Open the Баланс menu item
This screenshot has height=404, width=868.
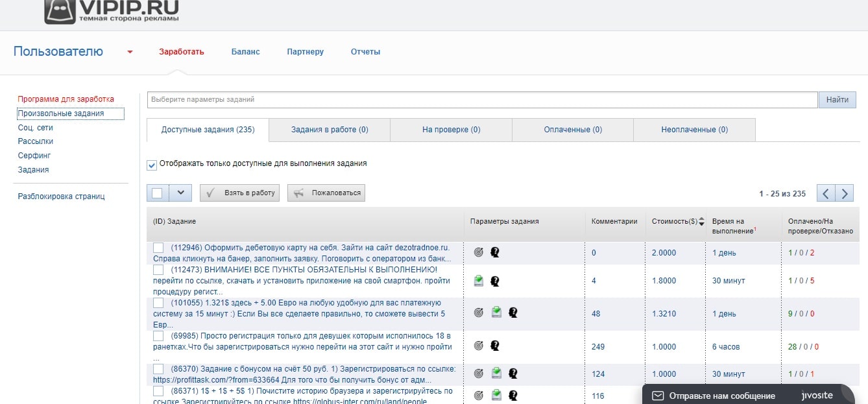tap(245, 51)
